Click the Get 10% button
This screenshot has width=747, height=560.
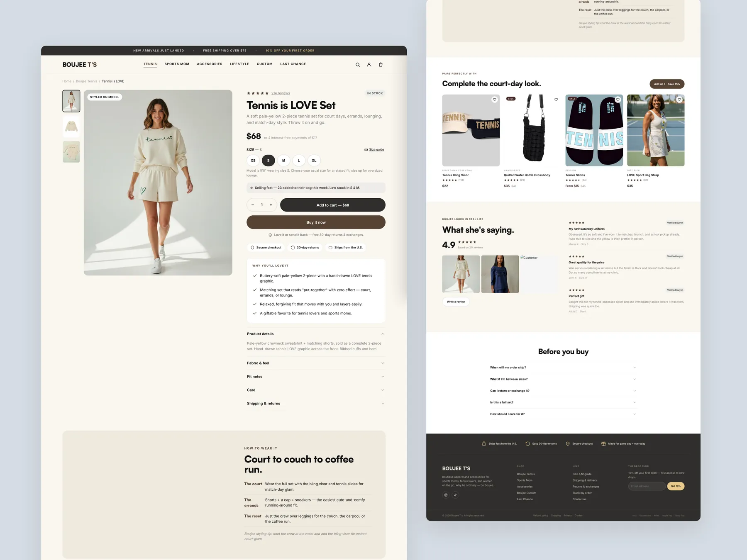point(676,486)
